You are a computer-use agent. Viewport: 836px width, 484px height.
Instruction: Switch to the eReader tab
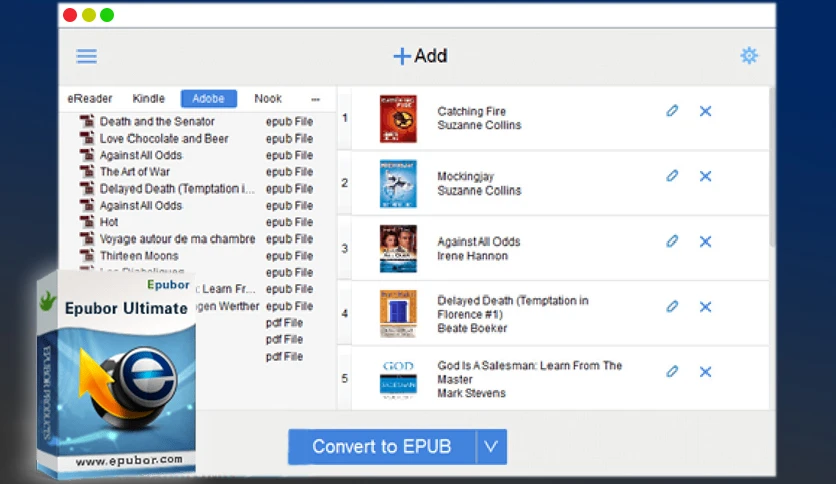[x=90, y=99]
